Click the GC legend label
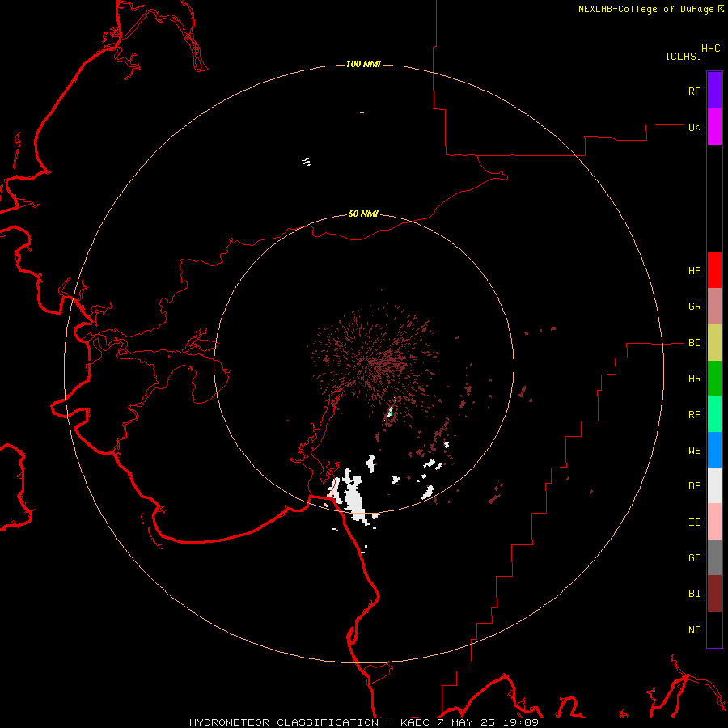Image resolution: width=728 pixels, height=728 pixels. click(x=694, y=558)
